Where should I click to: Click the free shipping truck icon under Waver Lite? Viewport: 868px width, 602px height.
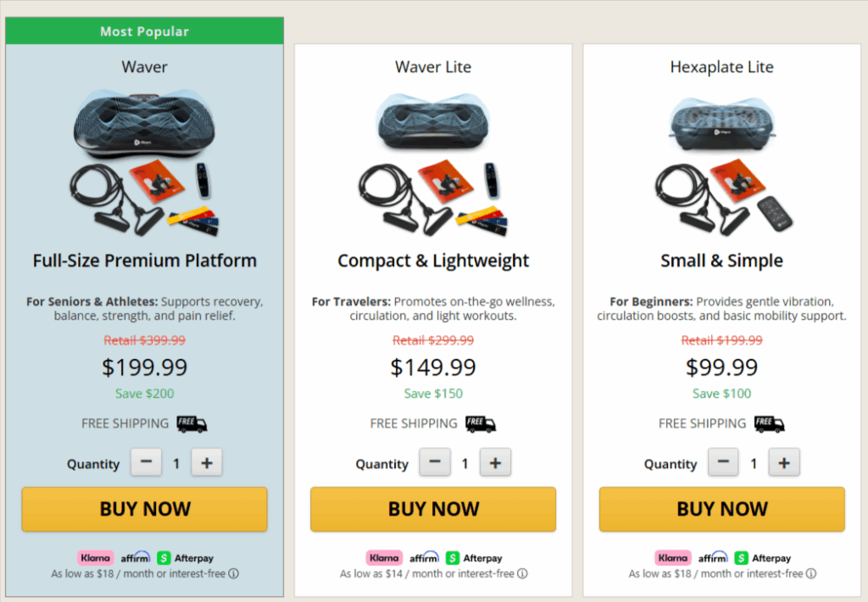481,424
